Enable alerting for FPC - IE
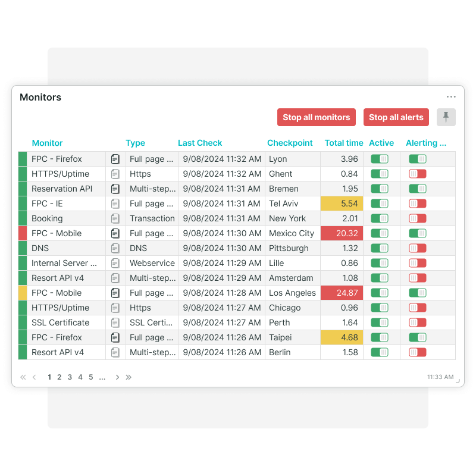Viewport: 476px width, 476px height. coord(418,203)
